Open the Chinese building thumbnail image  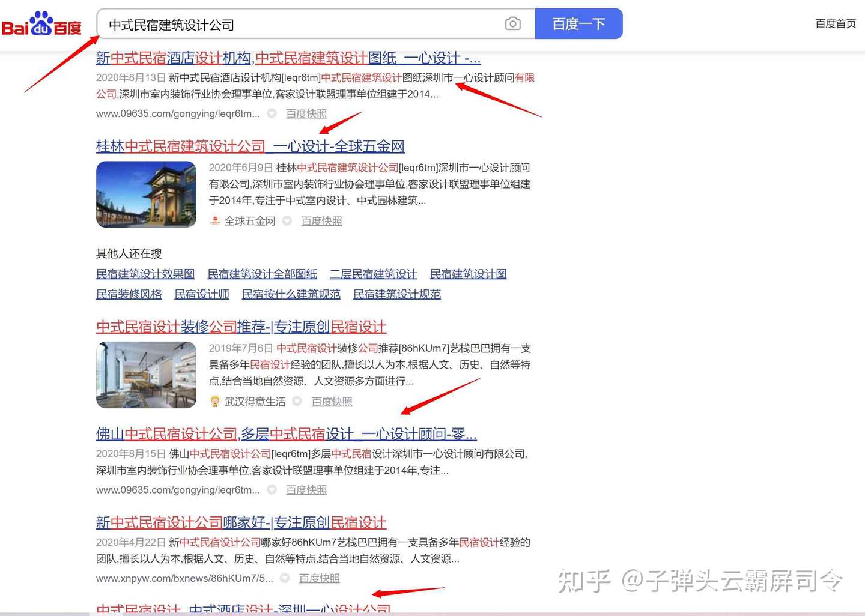point(146,195)
